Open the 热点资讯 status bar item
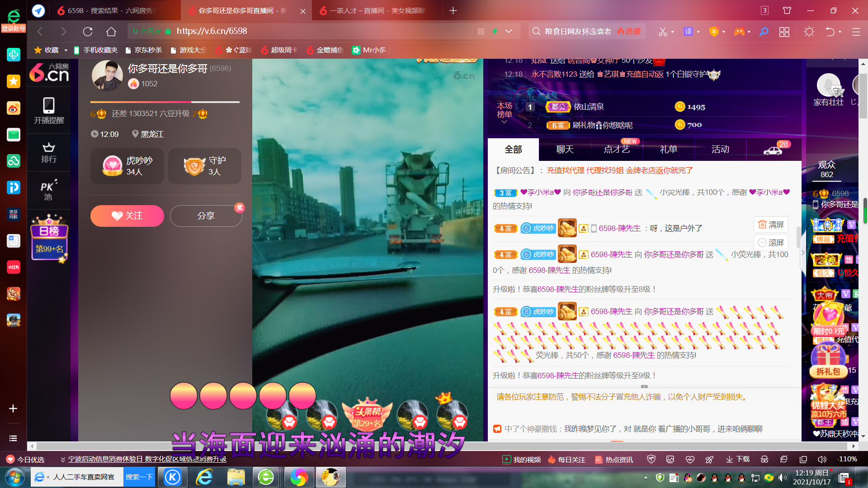 [614, 460]
